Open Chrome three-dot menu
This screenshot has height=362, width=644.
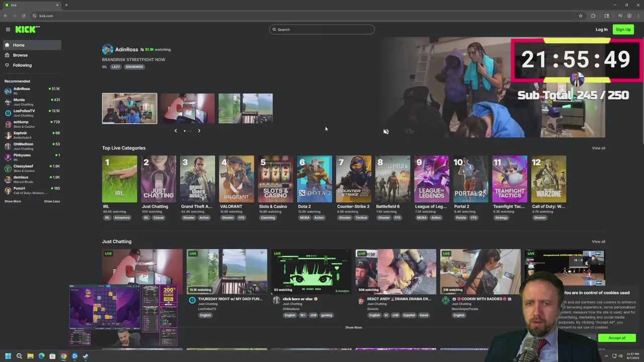click(638, 16)
